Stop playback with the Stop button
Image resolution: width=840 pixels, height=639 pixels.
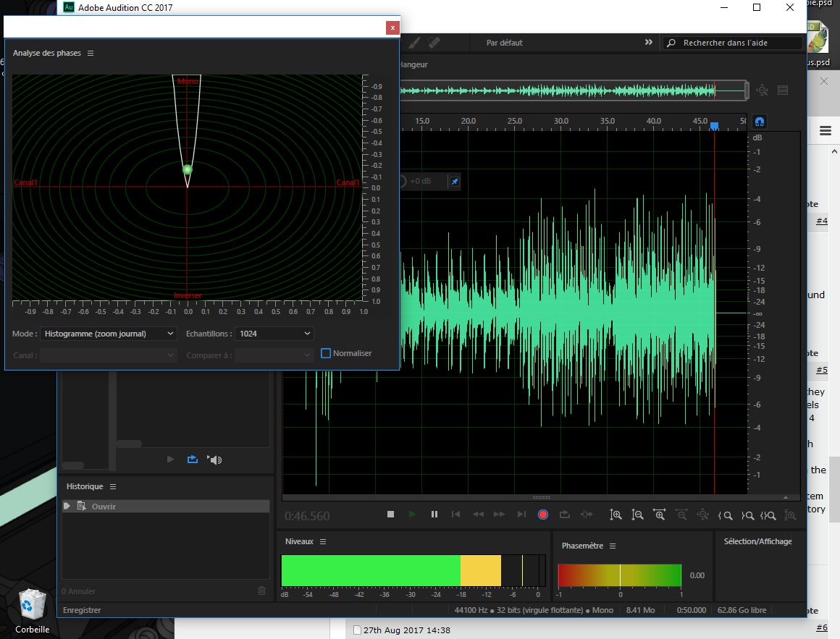tap(391, 515)
